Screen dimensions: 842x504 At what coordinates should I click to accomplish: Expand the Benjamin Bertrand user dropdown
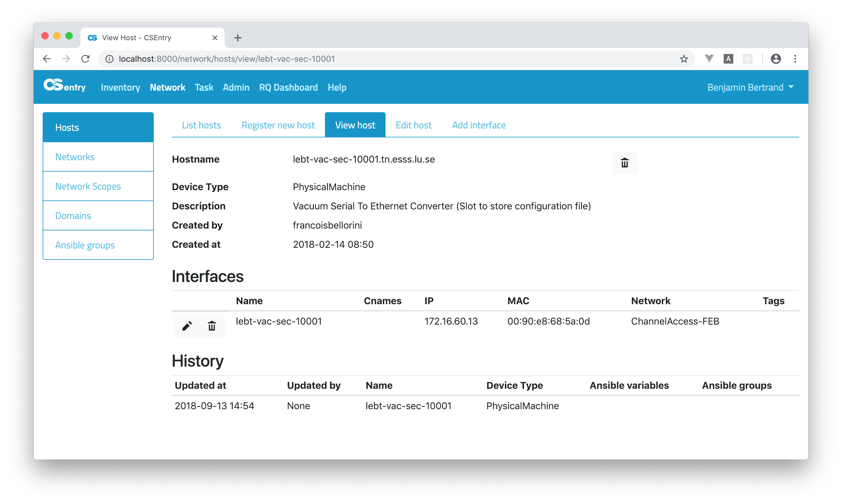point(750,87)
